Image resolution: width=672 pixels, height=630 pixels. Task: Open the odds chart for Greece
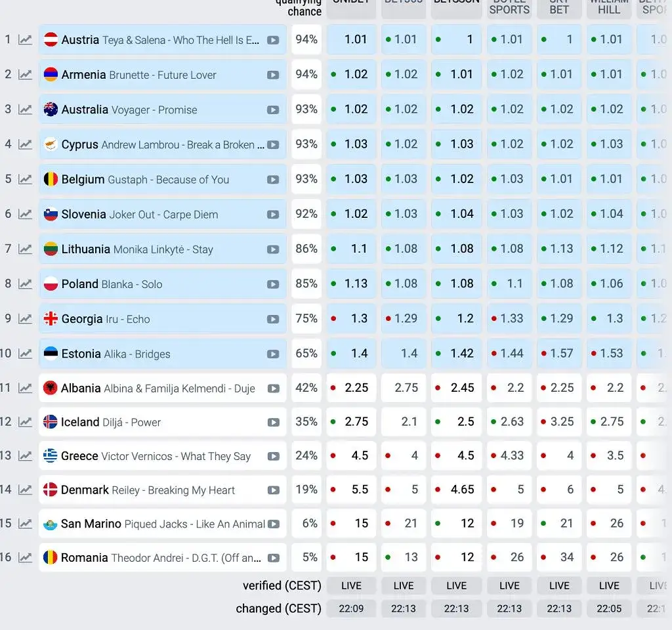(x=26, y=456)
